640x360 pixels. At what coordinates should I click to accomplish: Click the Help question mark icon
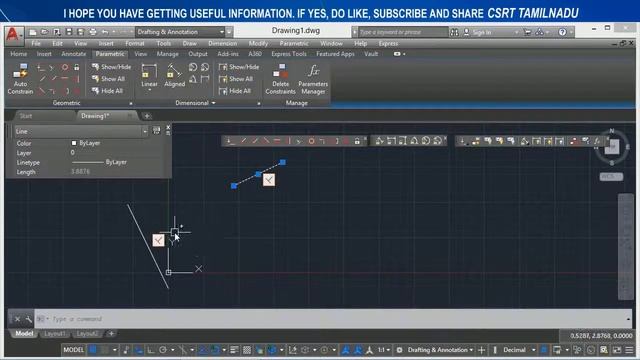(562, 32)
